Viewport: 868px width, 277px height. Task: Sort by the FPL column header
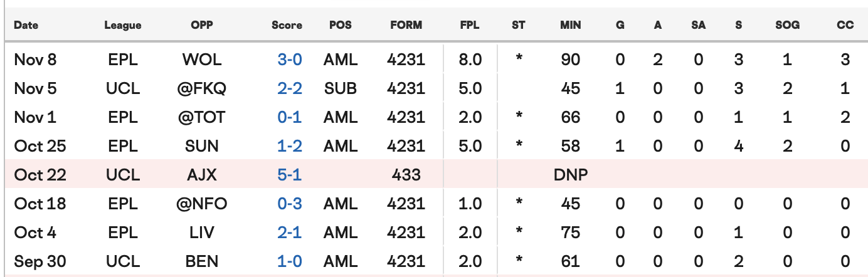tap(469, 26)
